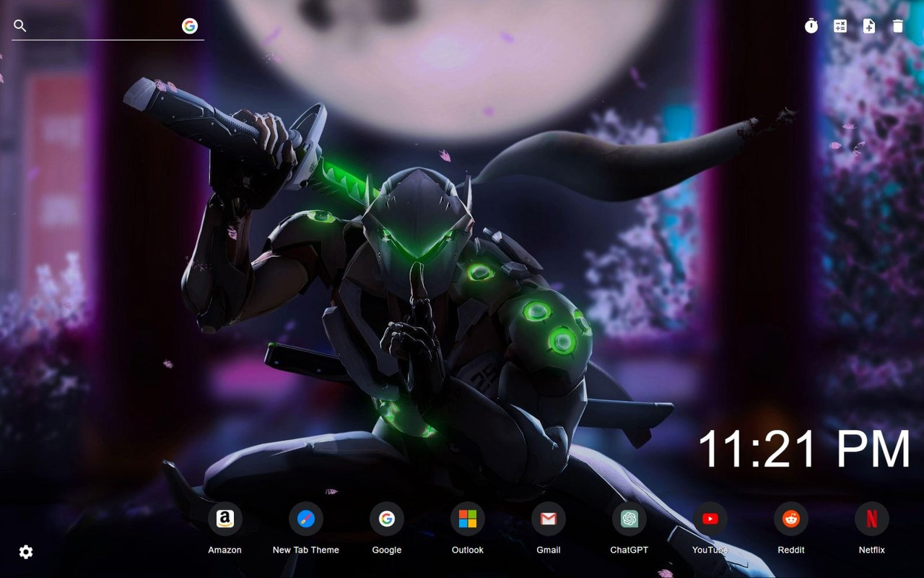The height and width of the screenshot is (578, 924).
Task: Click the New Tab Theme label text
Action: coord(305,550)
